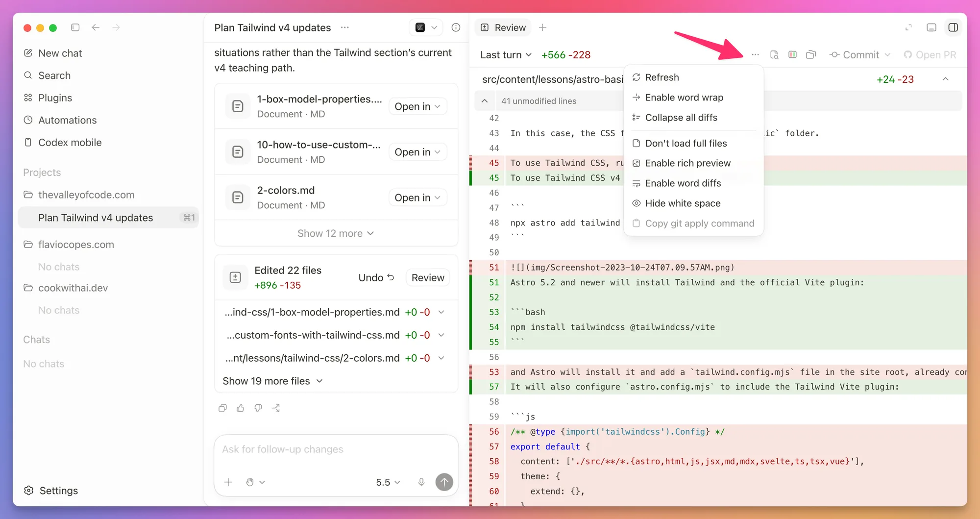The height and width of the screenshot is (519, 980).
Task: Expand the ...custom-fonts-with-tailwind-css.md diff
Action: click(x=441, y=335)
